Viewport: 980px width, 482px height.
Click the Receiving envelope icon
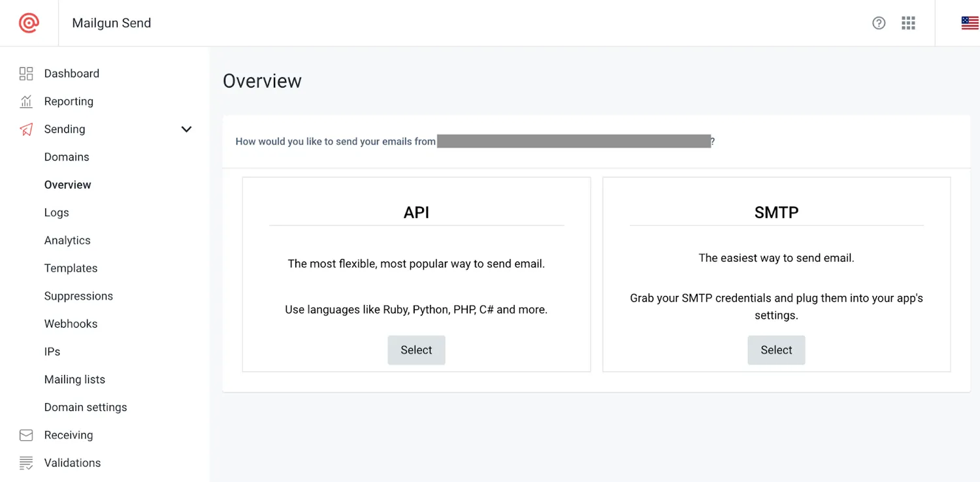click(x=26, y=435)
